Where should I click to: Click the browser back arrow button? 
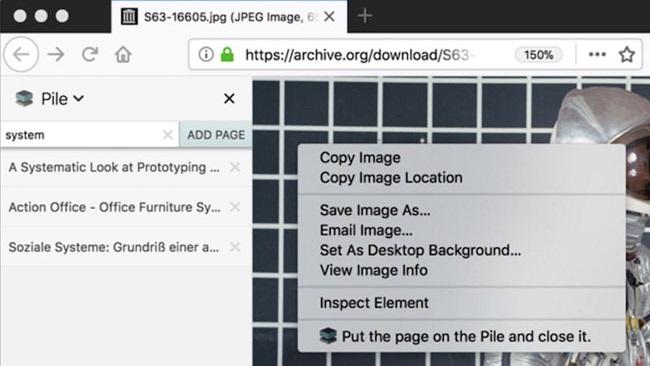point(21,54)
